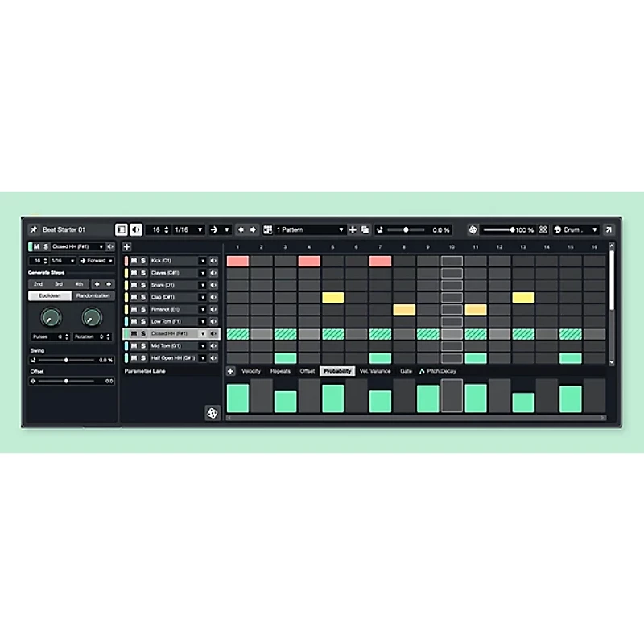644x644 pixels.
Task: Click the 3rd button under Generate Steps
Action: 57,284
